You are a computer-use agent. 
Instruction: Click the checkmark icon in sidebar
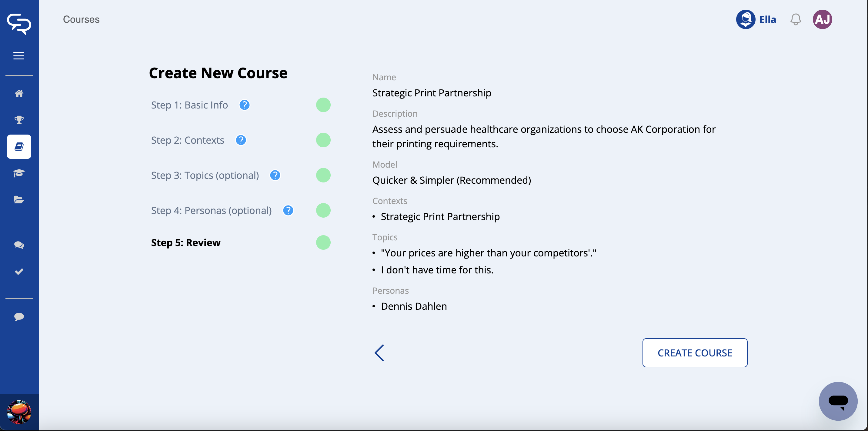point(19,272)
